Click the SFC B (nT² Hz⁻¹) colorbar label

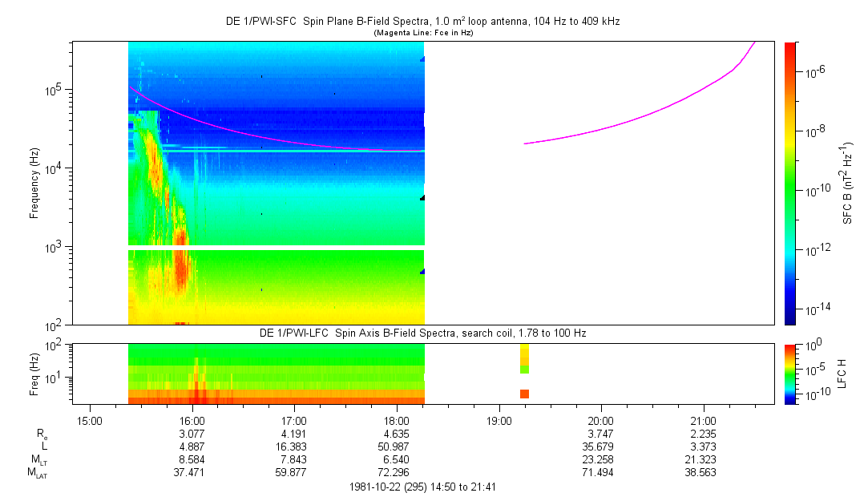tap(847, 183)
